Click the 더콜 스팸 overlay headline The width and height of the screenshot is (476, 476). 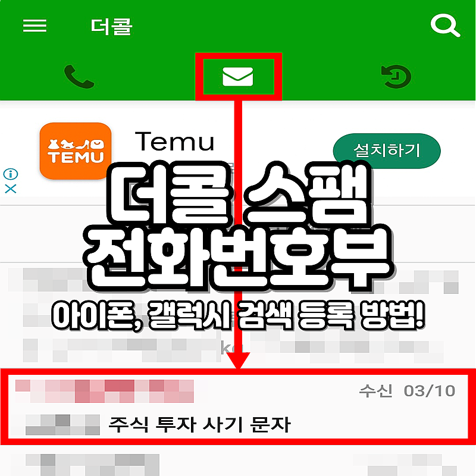[x=239, y=195]
